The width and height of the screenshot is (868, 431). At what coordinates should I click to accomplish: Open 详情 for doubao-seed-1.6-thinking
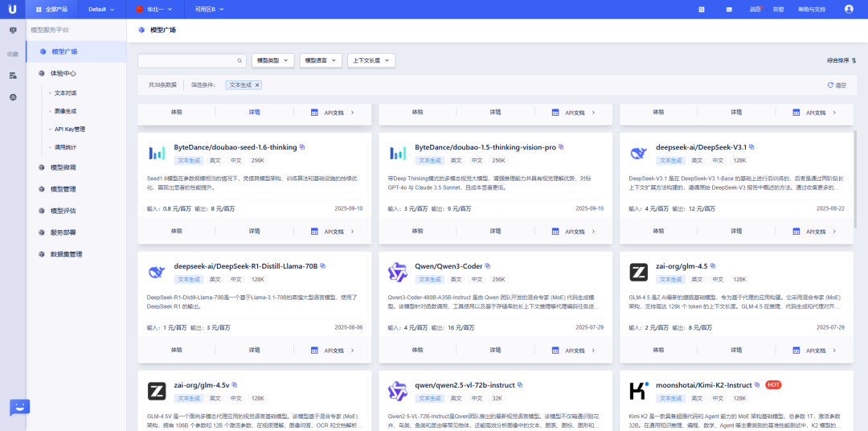(254, 231)
